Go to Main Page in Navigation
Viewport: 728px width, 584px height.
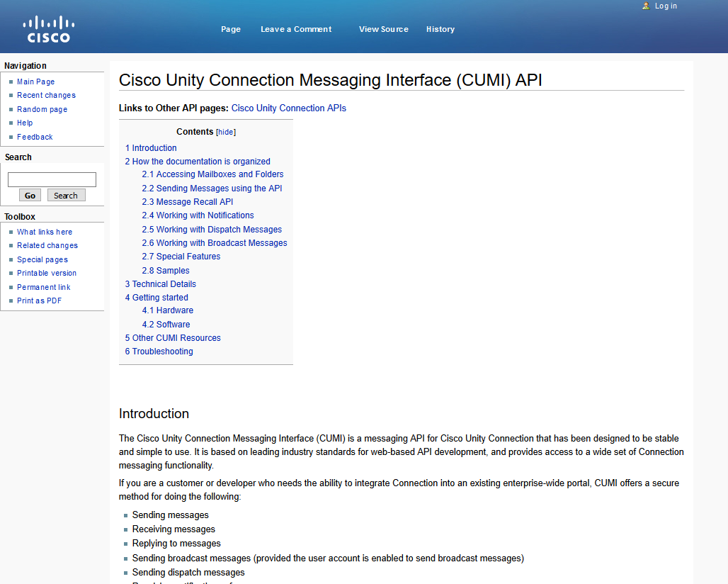(x=35, y=82)
